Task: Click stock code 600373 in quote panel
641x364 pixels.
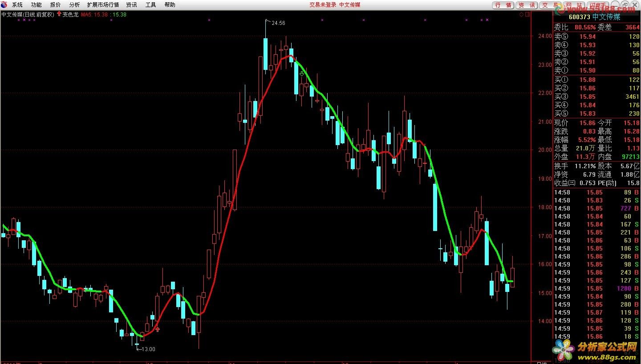Action: point(579,17)
